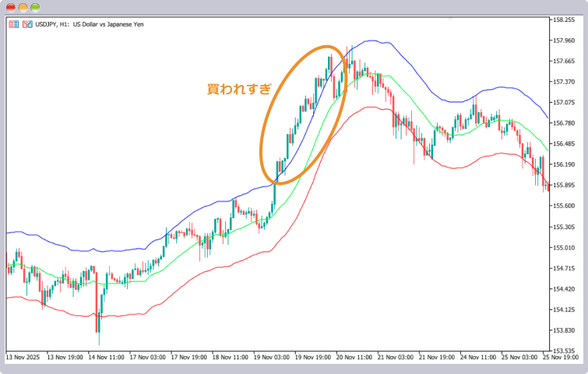
Task: Click the long-wick red candle on 14 Nov
Action: click(x=97, y=299)
